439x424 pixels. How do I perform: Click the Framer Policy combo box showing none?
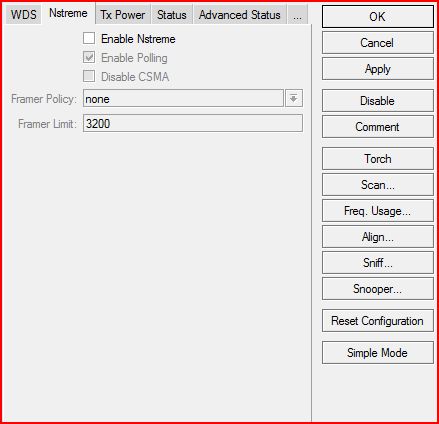(x=183, y=98)
